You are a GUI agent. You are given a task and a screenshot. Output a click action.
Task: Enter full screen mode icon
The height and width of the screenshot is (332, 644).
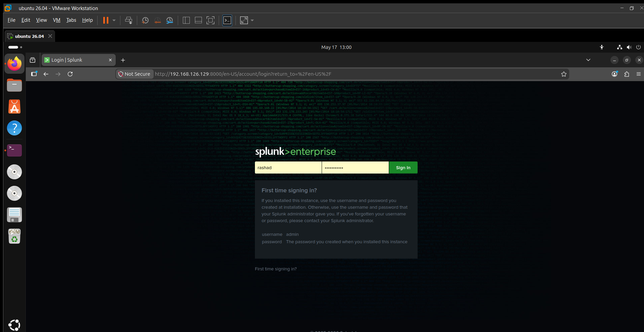coord(210,20)
